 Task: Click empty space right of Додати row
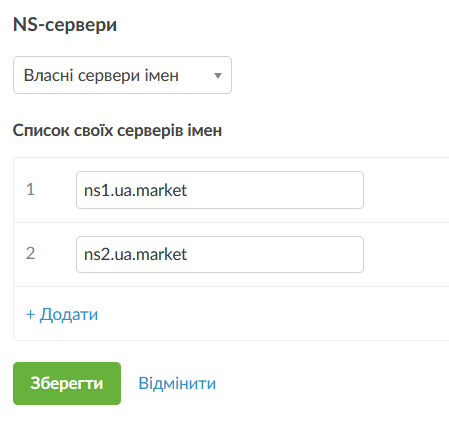(x=273, y=314)
